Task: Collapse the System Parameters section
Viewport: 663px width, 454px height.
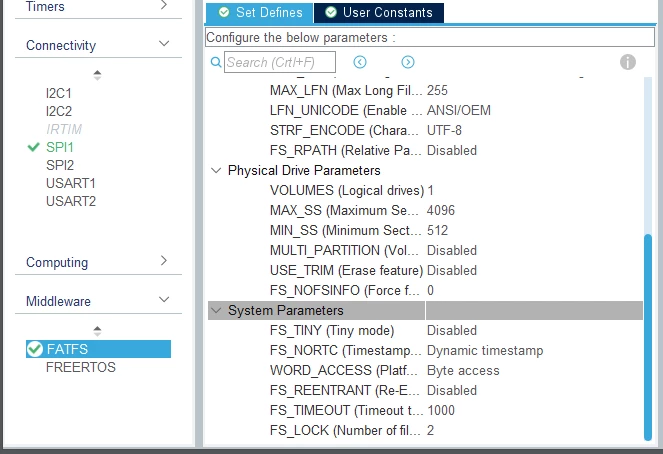Action: (x=216, y=310)
